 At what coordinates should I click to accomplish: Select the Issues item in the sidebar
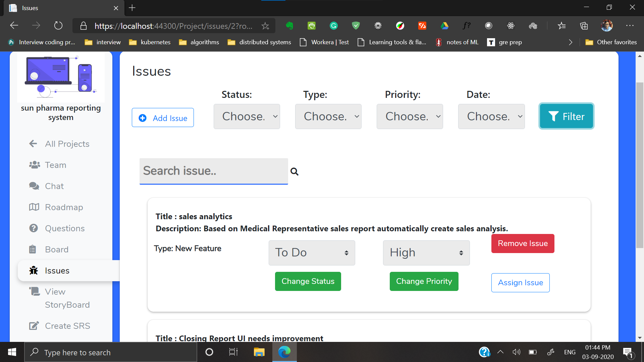[x=57, y=270]
